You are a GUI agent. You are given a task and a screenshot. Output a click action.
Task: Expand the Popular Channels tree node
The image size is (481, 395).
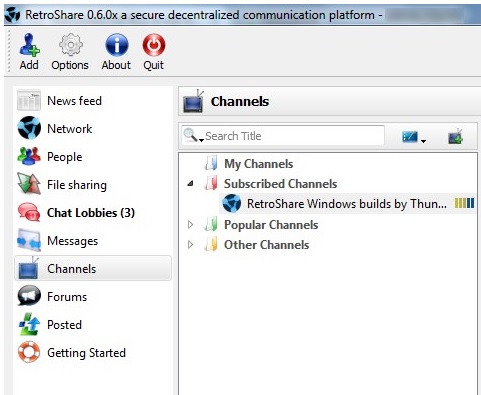click(x=190, y=225)
